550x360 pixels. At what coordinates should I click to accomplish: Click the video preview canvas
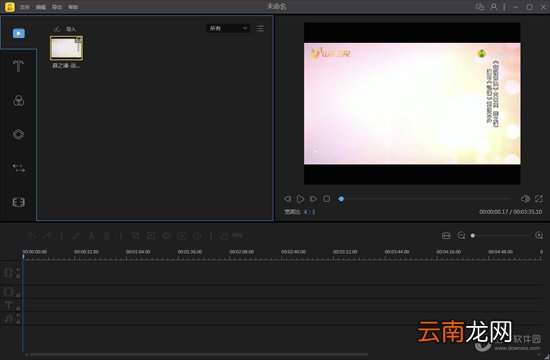(x=412, y=104)
